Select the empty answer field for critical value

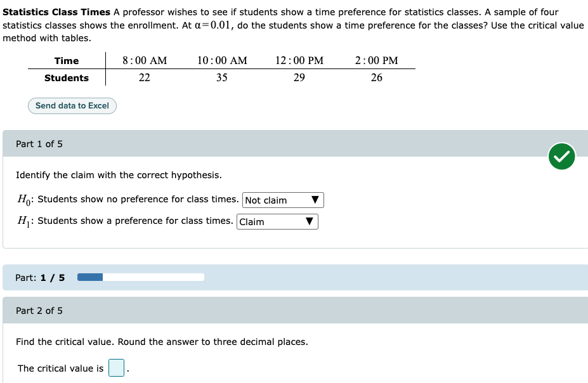pos(116,368)
